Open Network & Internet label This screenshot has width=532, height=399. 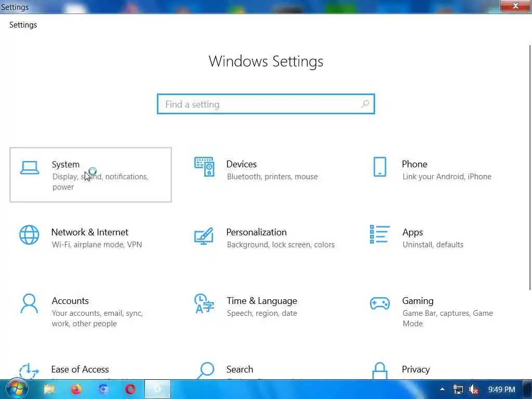click(x=89, y=232)
